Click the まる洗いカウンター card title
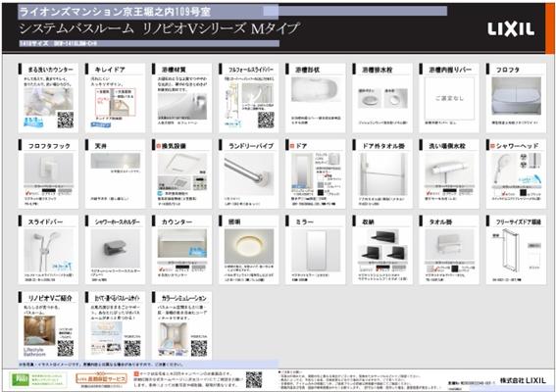The width and height of the screenshot is (556, 392). click(x=50, y=70)
